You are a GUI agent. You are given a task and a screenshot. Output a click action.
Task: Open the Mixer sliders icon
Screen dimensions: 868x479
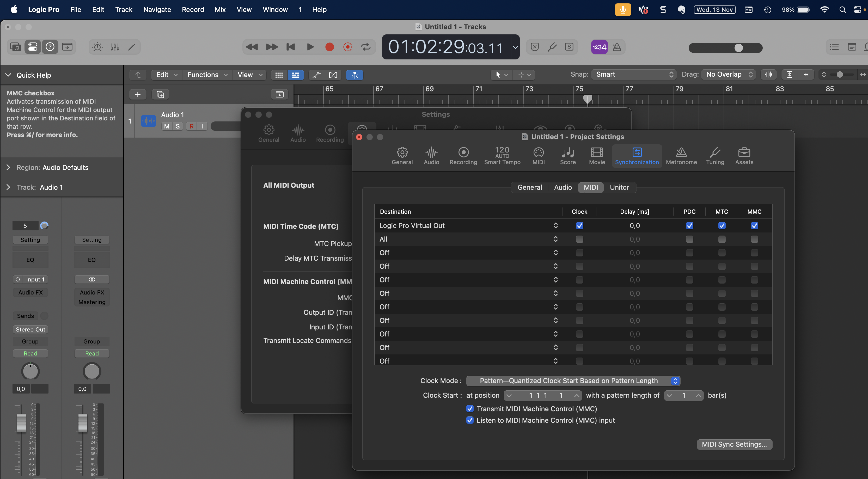115,47
